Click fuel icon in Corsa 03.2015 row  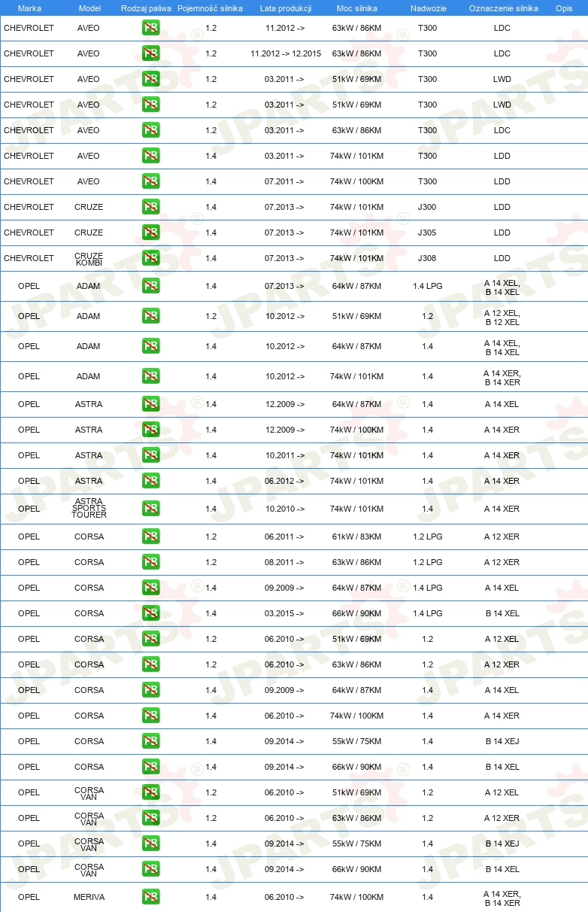pos(150,613)
